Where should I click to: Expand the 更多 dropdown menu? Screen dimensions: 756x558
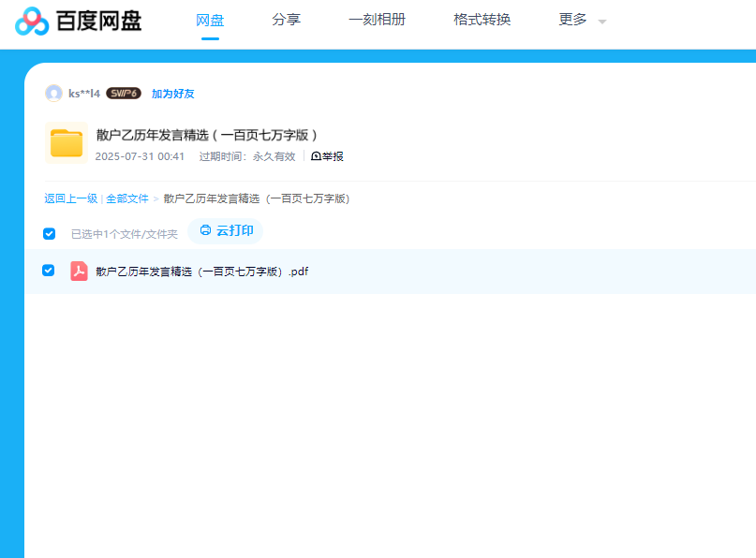(582, 20)
